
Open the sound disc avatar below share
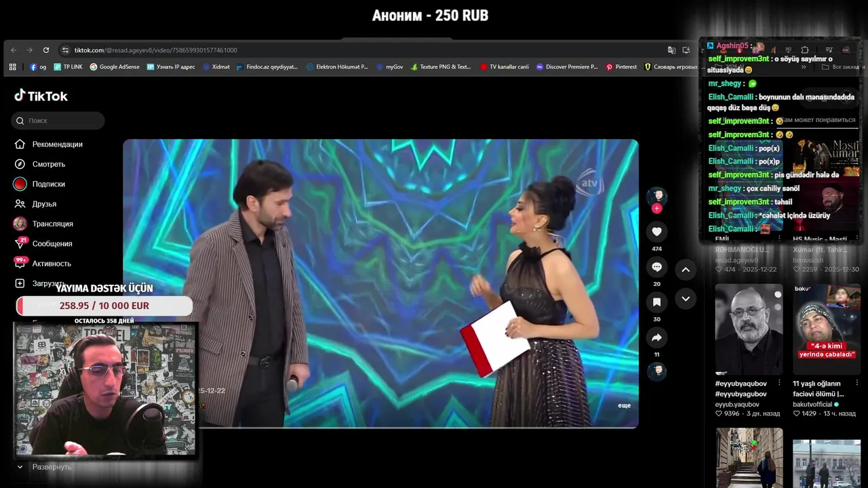656,371
